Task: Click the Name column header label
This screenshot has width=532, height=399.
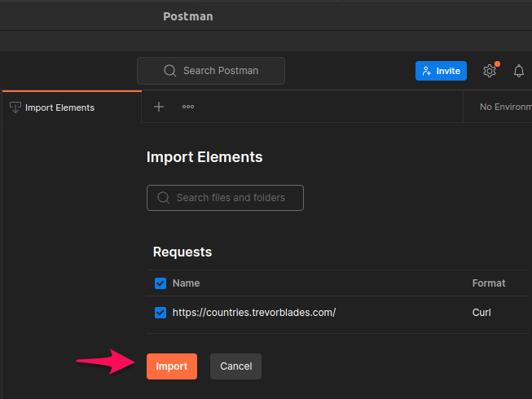Action: click(x=186, y=283)
